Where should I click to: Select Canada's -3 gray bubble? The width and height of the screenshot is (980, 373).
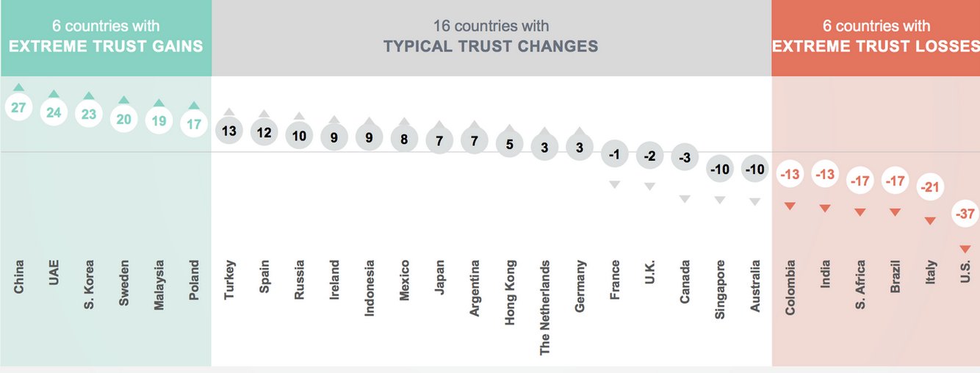coord(685,157)
